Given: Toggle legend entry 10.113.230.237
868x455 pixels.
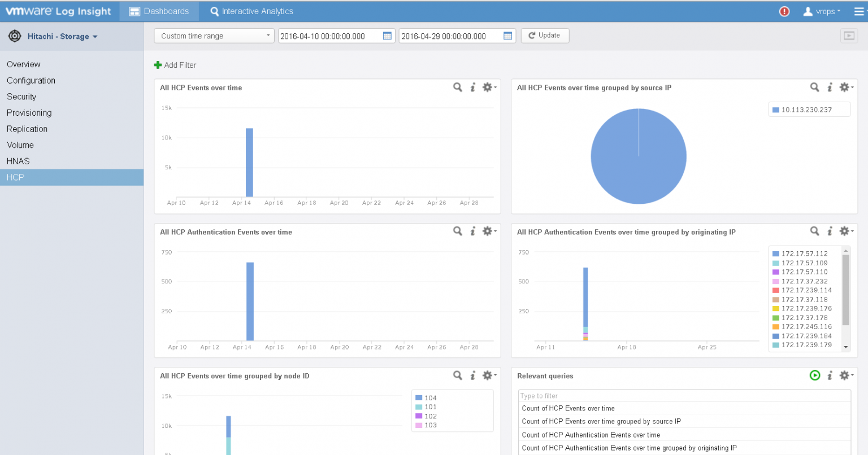Looking at the screenshot, I should (x=802, y=110).
